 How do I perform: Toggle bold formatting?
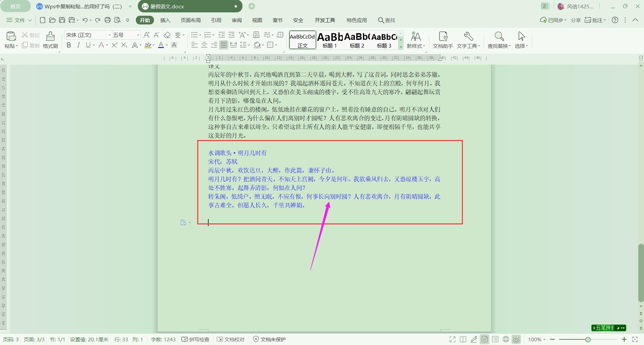point(69,45)
